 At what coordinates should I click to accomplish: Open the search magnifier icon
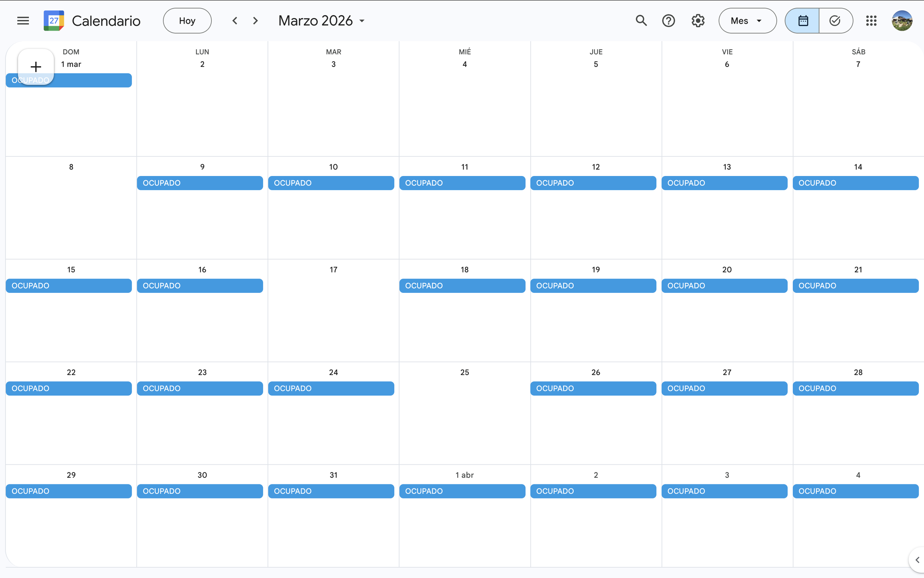641,21
